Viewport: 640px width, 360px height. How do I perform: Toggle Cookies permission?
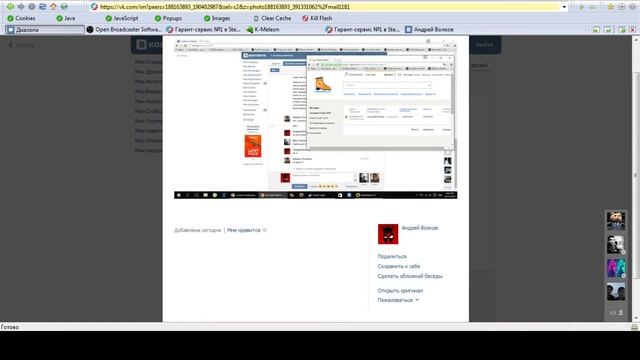pos(21,18)
